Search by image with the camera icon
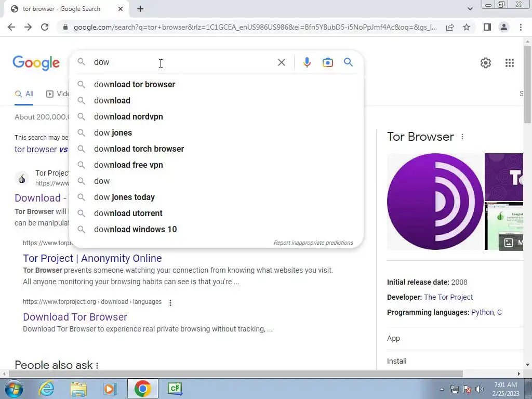This screenshot has width=532, height=399. 327,62
